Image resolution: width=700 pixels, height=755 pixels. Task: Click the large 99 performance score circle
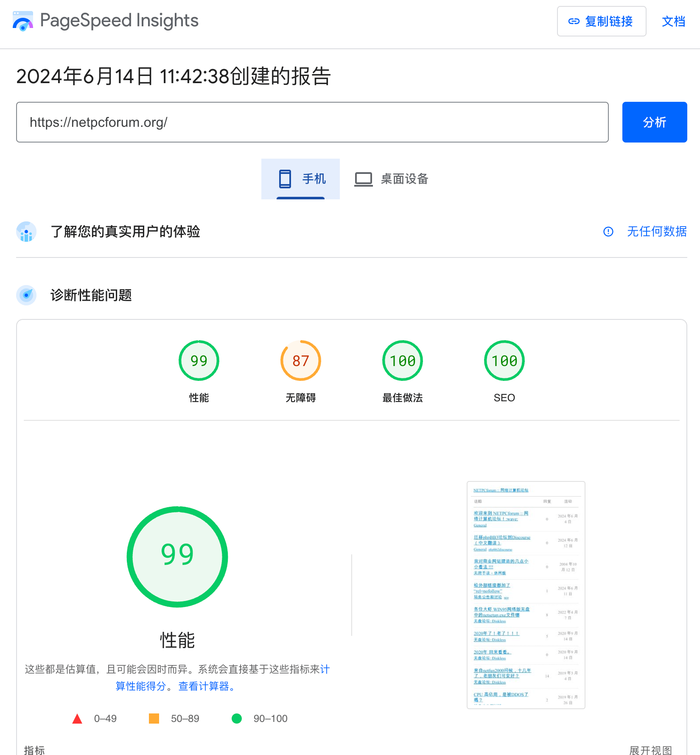pyautogui.click(x=177, y=556)
